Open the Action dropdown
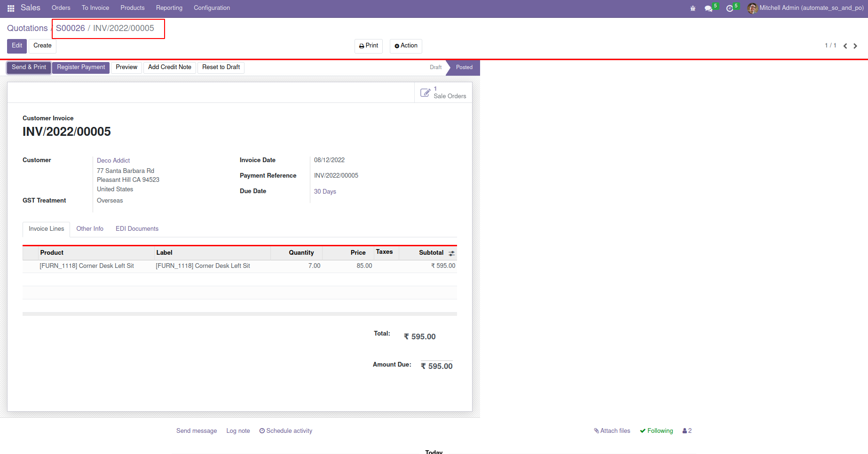Screen dimensions: 868x454 [x=406, y=46]
